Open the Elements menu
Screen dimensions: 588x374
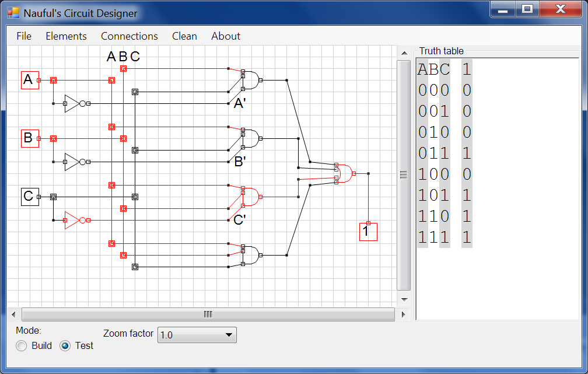click(66, 36)
